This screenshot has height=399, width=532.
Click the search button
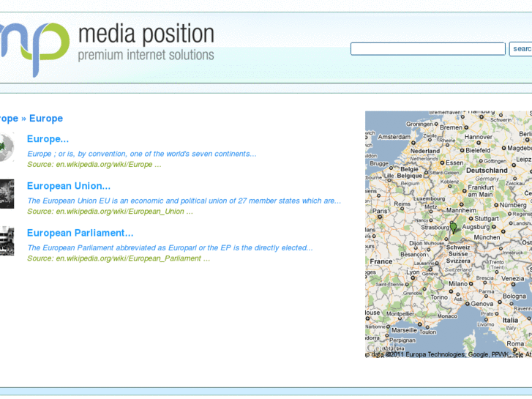pyautogui.click(x=521, y=49)
